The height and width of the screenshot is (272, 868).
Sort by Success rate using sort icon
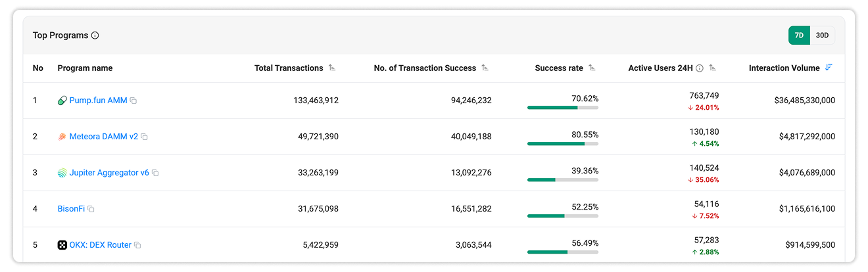[592, 68]
